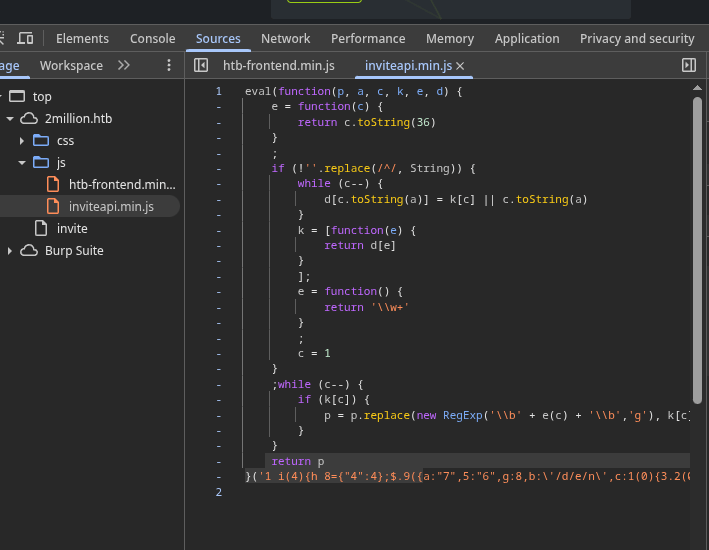Image resolution: width=709 pixels, height=550 pixels.
Task: Switch to htb-frontend.min.js editor tab
Action: 279,66
